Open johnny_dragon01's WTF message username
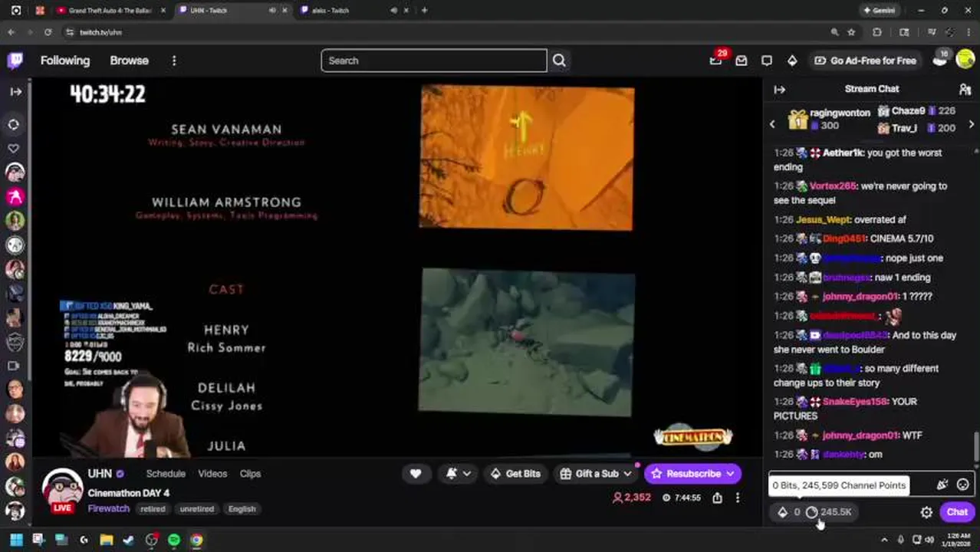This screenshot has height=552, width=980. tap(860, 435)
